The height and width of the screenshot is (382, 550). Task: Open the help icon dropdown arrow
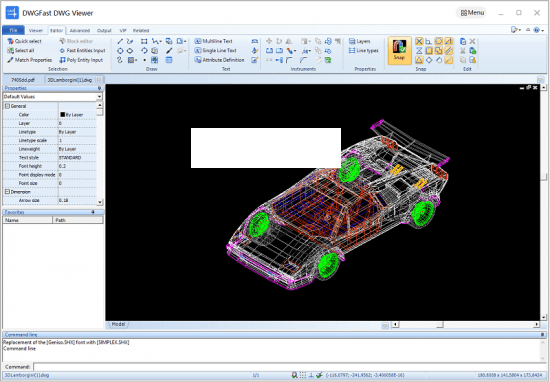(543, 31)
